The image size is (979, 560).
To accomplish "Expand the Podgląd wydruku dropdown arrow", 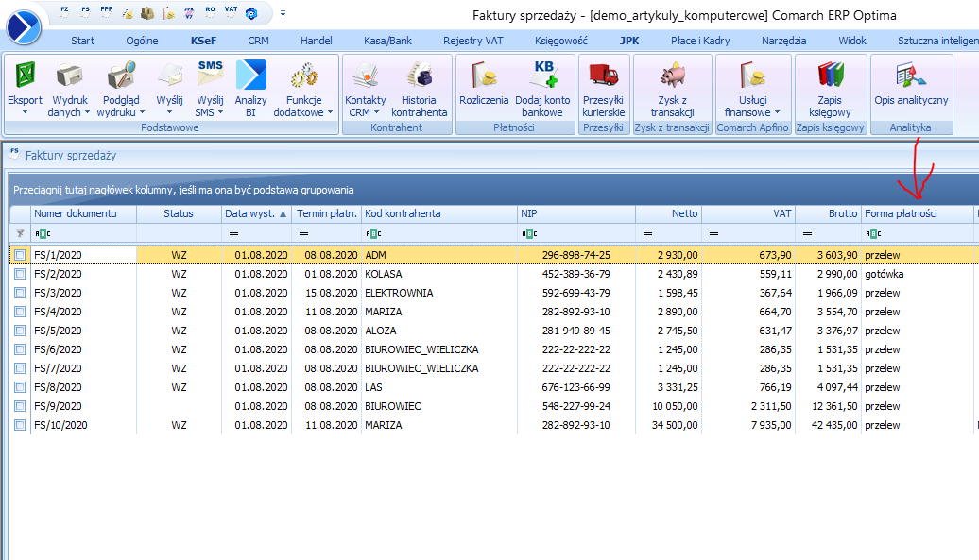I will pos(142,113).
